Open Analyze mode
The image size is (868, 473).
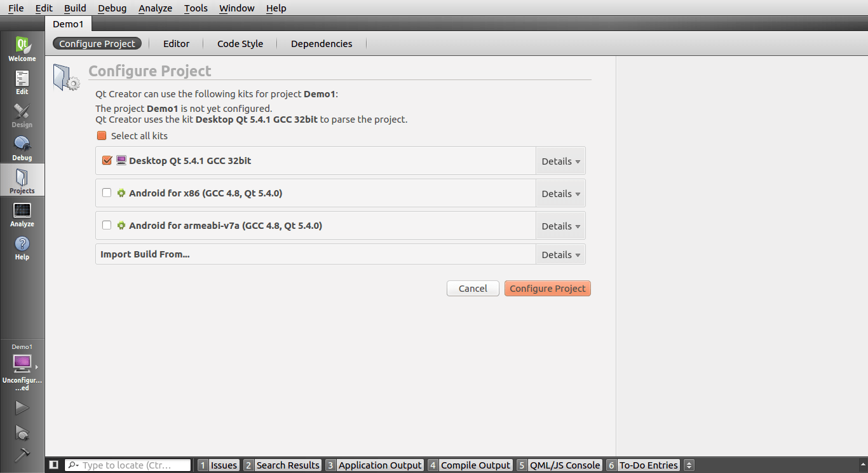tap(22, 215)
